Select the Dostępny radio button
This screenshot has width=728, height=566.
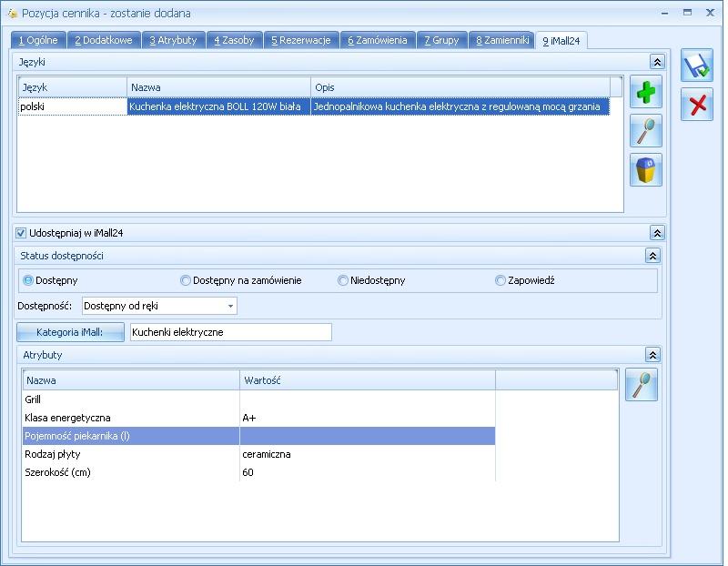(x=28, y=280)
